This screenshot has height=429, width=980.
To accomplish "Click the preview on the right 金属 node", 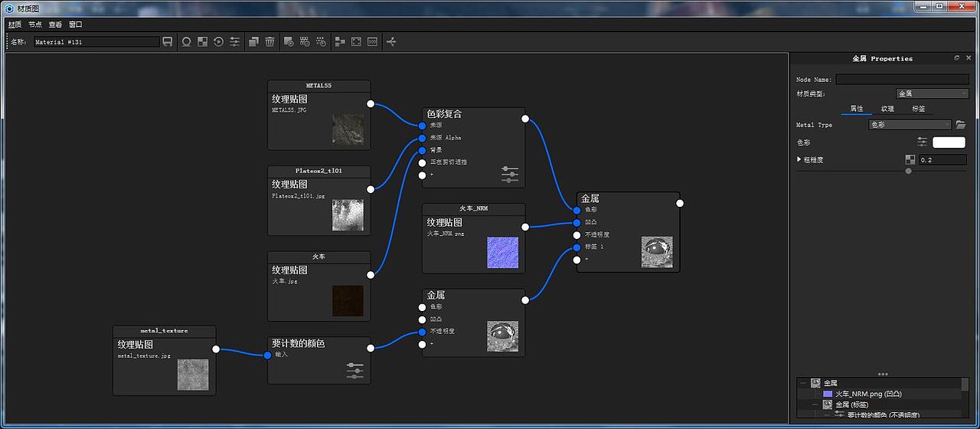I will coord(657,252).
